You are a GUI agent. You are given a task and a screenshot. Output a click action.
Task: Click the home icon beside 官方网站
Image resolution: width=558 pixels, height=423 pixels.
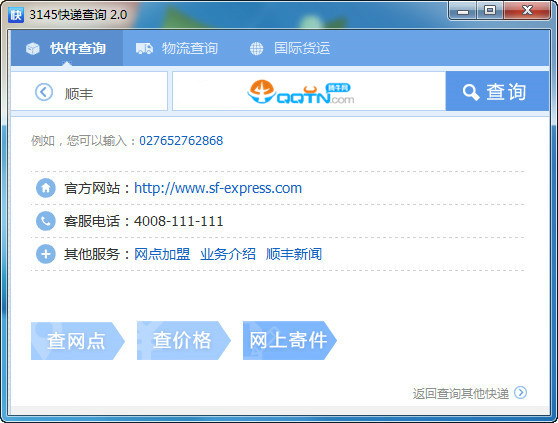[46, 188]
